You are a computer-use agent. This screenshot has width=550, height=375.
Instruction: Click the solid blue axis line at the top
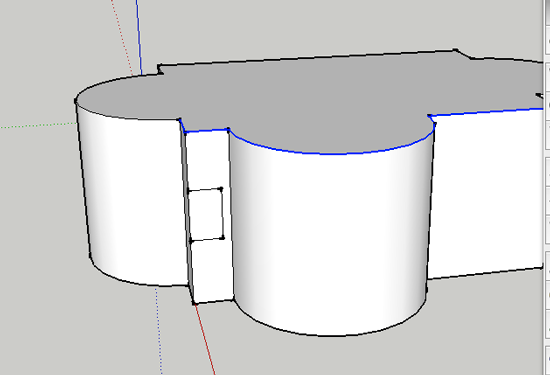pyautogui.click(x=139, y=37)
